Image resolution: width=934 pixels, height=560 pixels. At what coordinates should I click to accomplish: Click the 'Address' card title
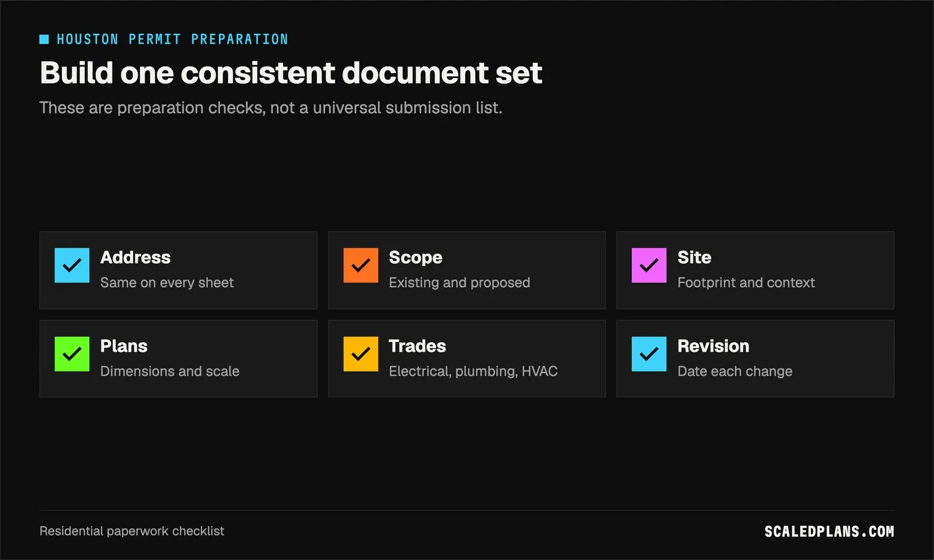click(135, 257)
